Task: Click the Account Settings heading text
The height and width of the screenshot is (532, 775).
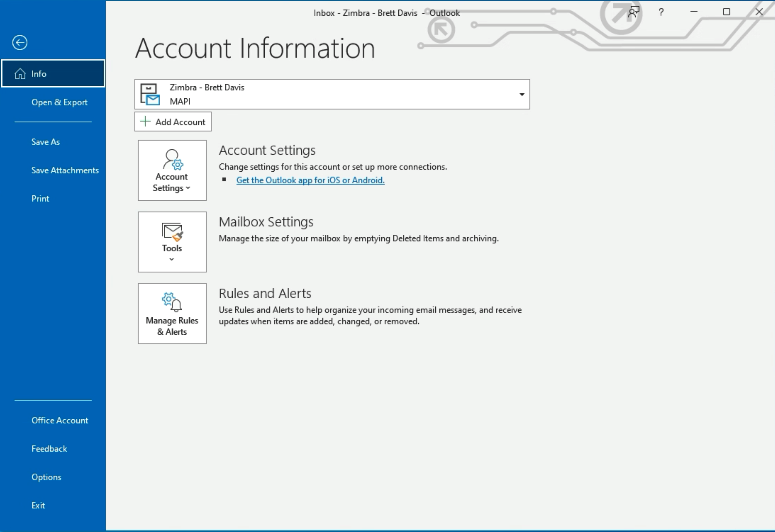Action: 267,150
